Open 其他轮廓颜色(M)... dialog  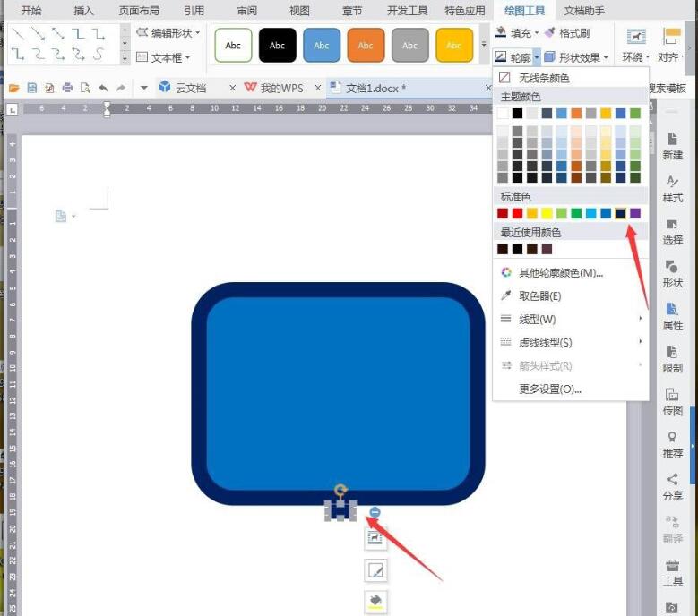(570, 273)
